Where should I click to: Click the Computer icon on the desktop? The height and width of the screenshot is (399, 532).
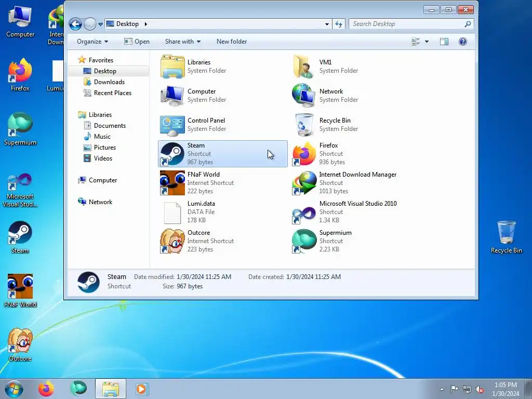click(x=20, y=22)
